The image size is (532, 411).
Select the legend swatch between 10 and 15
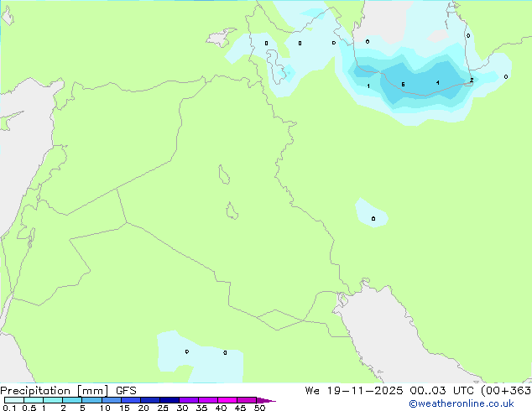click(112, 400)
